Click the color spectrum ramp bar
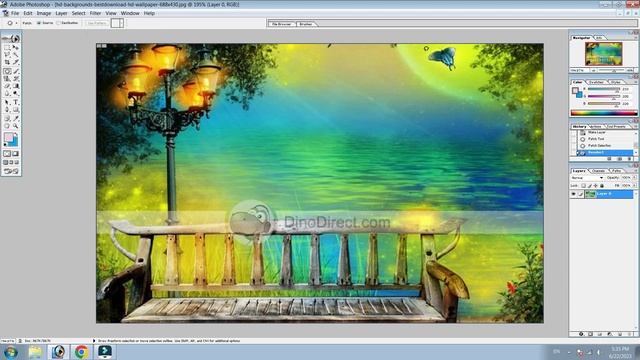 pyautogui.click(x=604, y=113)
